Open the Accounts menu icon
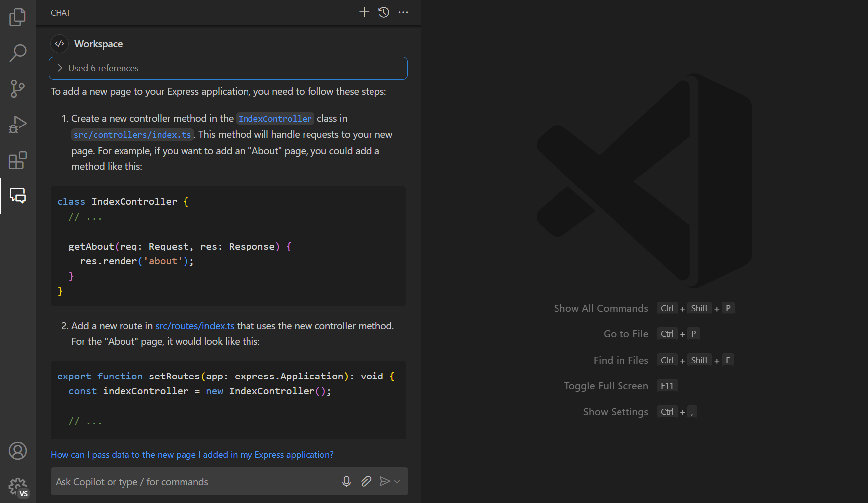The image size is (868, 503). (18, 451)
